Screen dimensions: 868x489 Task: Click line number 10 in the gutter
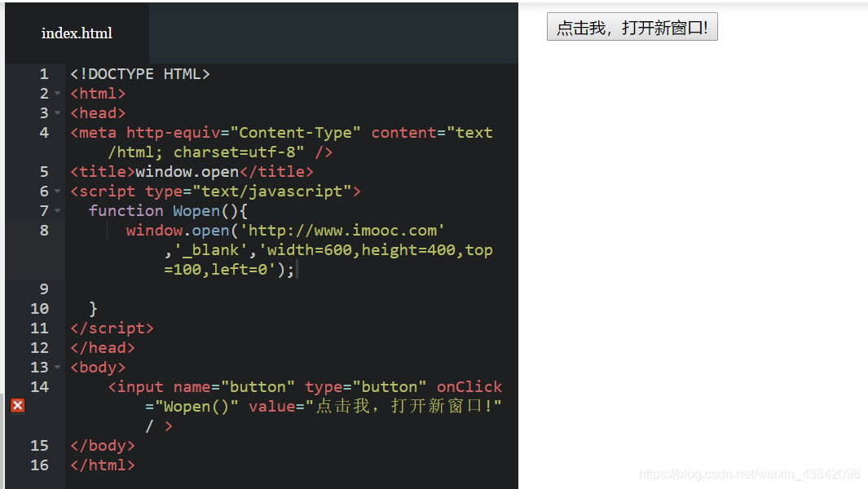point(39,308)
